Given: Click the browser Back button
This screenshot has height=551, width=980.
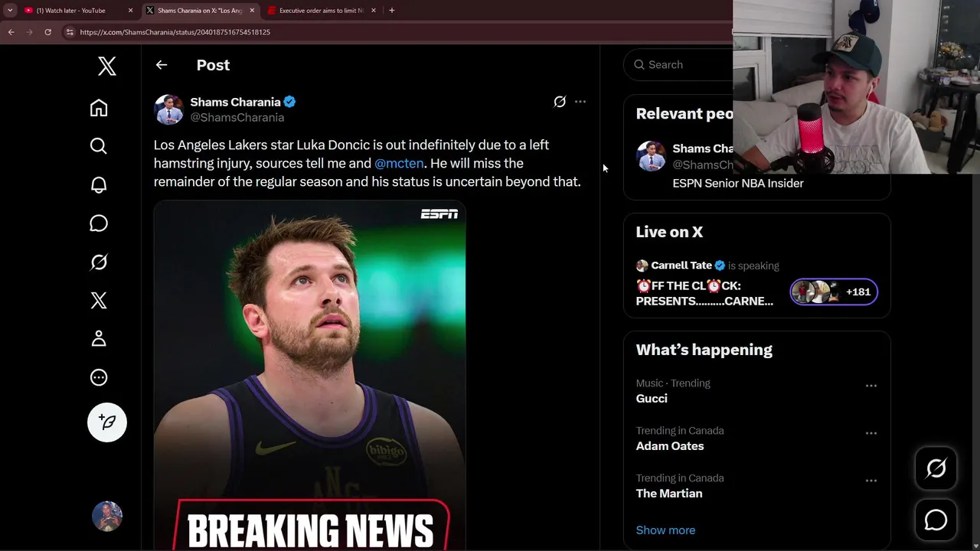Looking at the screenshot, I should 11,32.
